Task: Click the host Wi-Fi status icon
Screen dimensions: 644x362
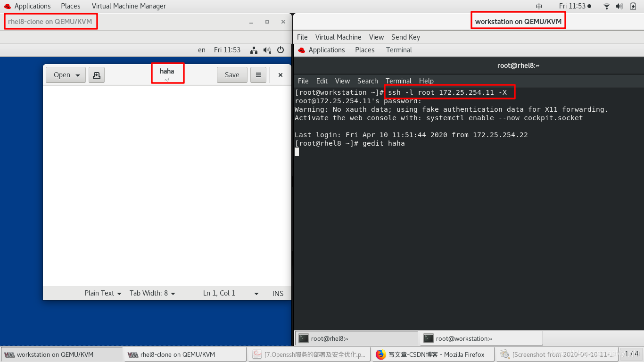Action: coord(606,6)
